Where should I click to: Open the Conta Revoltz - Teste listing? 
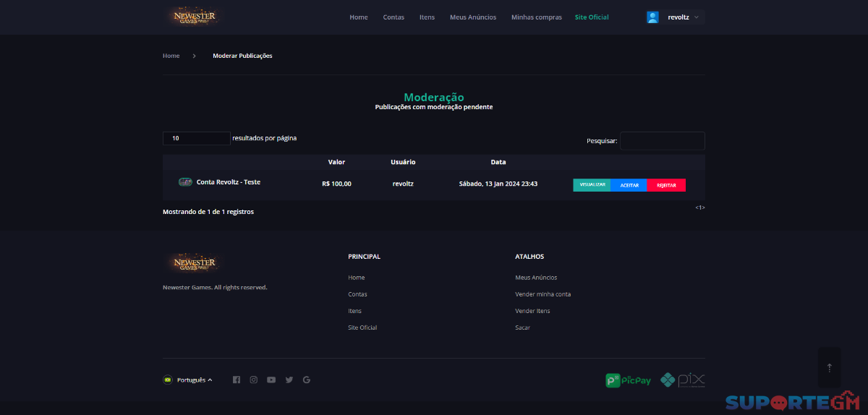point(229,182)
